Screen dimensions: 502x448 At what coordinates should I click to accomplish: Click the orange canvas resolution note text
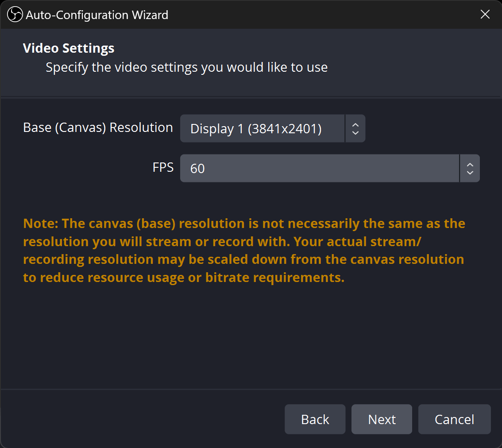[x=243, y=251]
